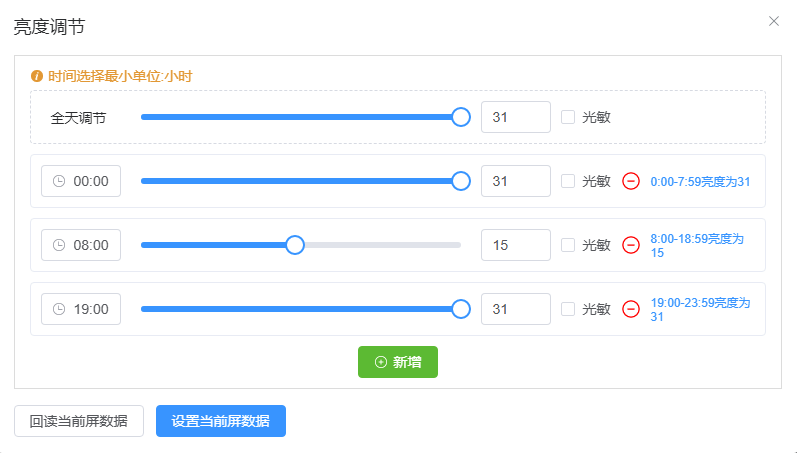Click the 全天调节 brightness value field
The height and width of the screenshot is (453, 797).
(x=515, y=117)
